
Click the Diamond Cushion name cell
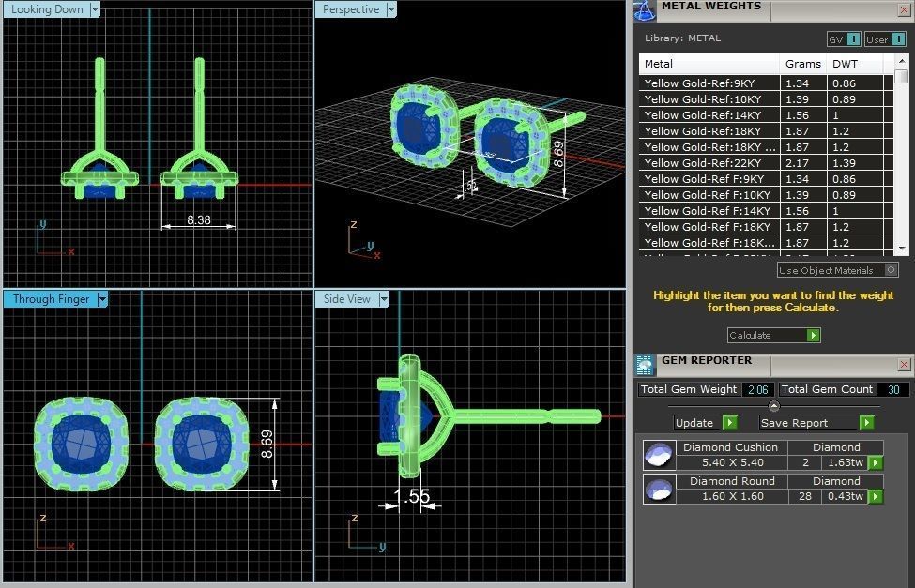(x=731, y=447)
